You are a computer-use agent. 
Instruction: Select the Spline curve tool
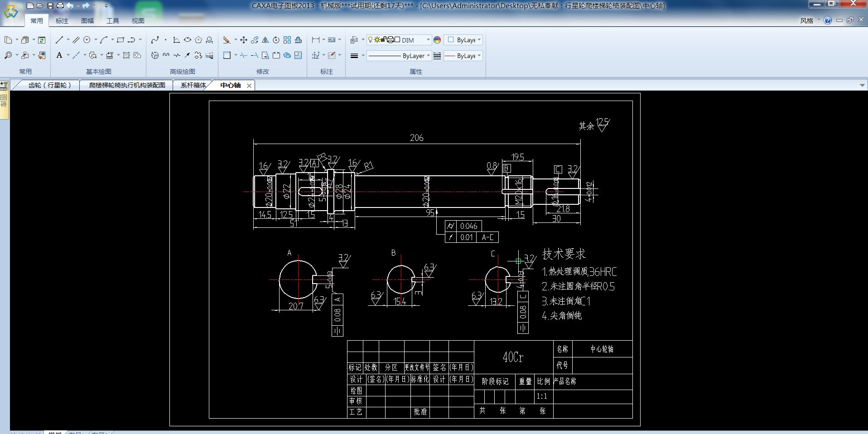click(x=155, y=40)
